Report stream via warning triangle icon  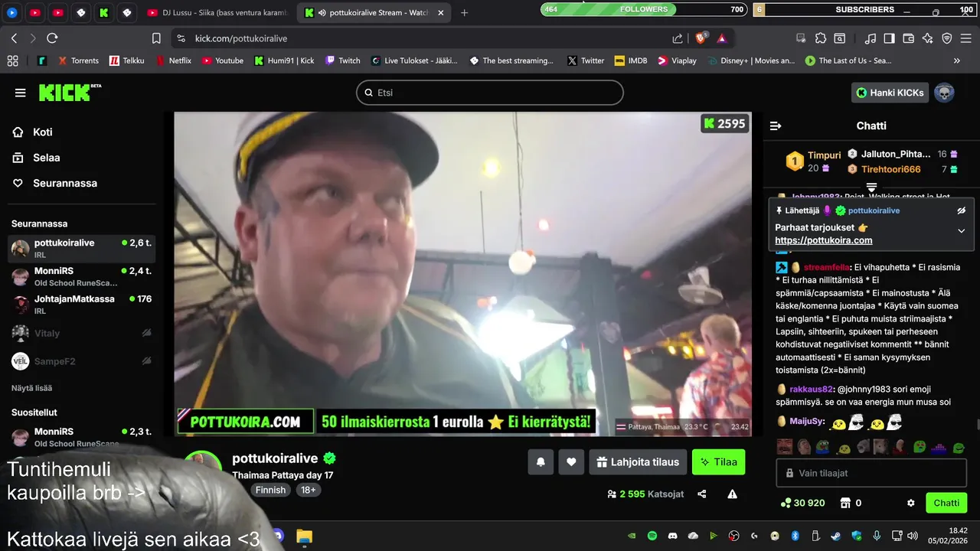[733, 494]
